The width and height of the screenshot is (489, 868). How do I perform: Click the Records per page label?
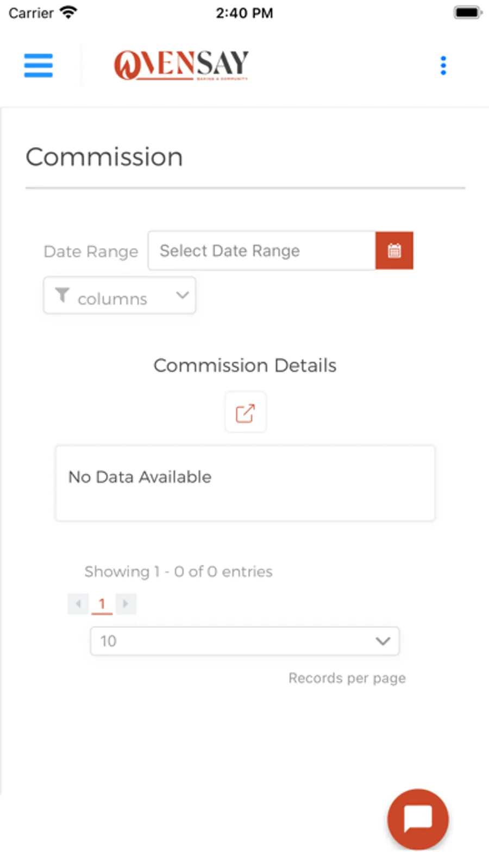[347, 678]
